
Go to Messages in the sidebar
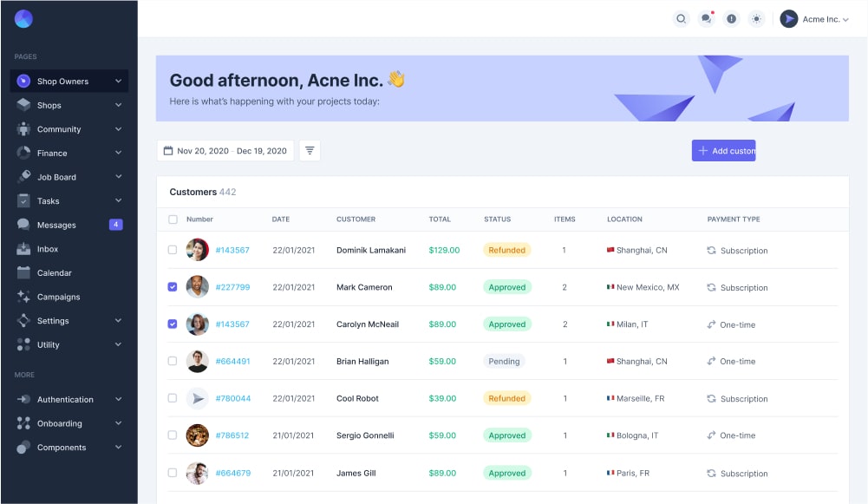[x=56, y=226]
